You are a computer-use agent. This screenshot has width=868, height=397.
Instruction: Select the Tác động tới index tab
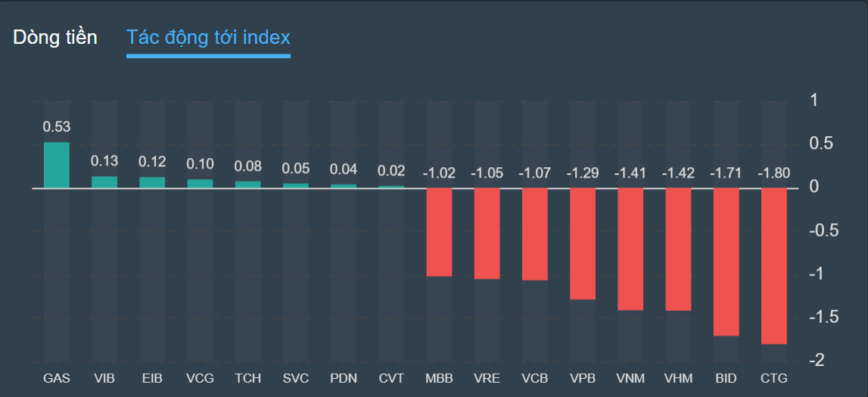tap(208, 37)
